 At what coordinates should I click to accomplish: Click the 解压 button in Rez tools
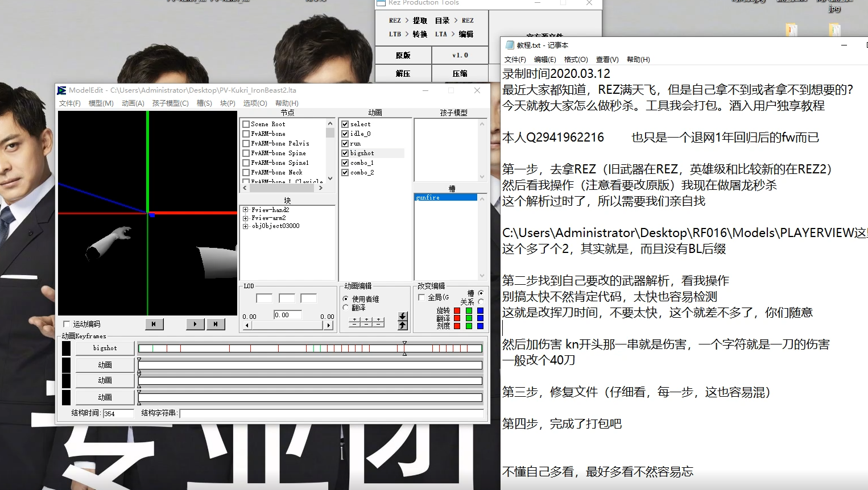click(x=403, y=74)
